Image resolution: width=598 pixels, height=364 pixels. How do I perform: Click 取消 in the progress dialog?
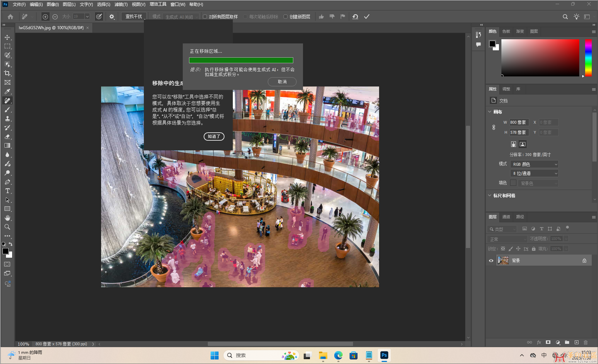282,82
